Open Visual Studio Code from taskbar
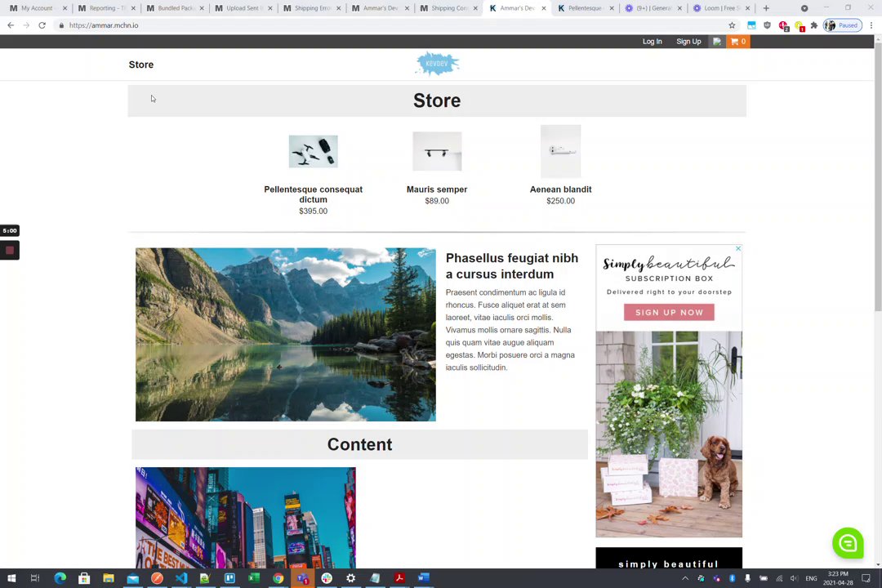The height and width of the screenshot is (588, 882). [181, 578]
